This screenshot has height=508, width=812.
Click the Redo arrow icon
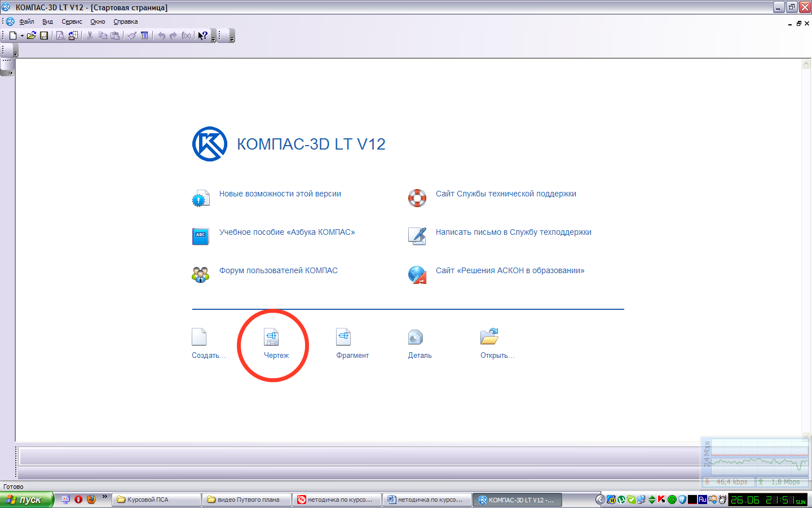click(x=173, y=36)
